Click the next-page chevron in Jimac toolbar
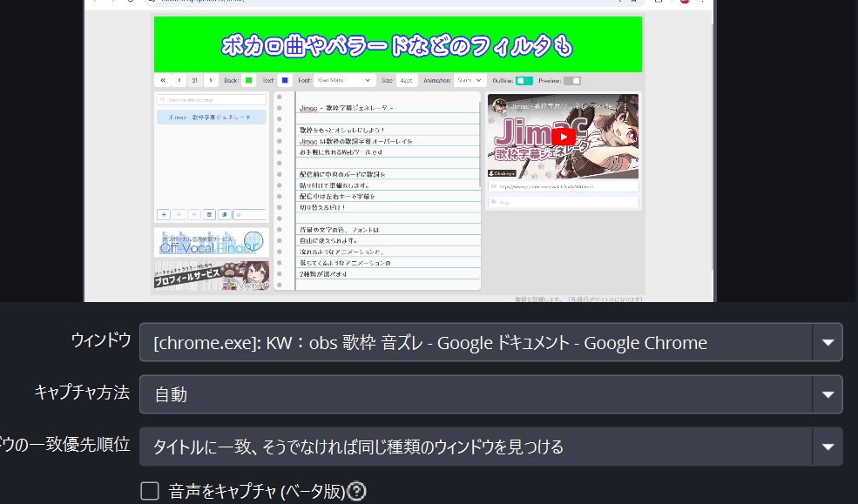This screenshot has width=858, height=504. pos(211,80)
